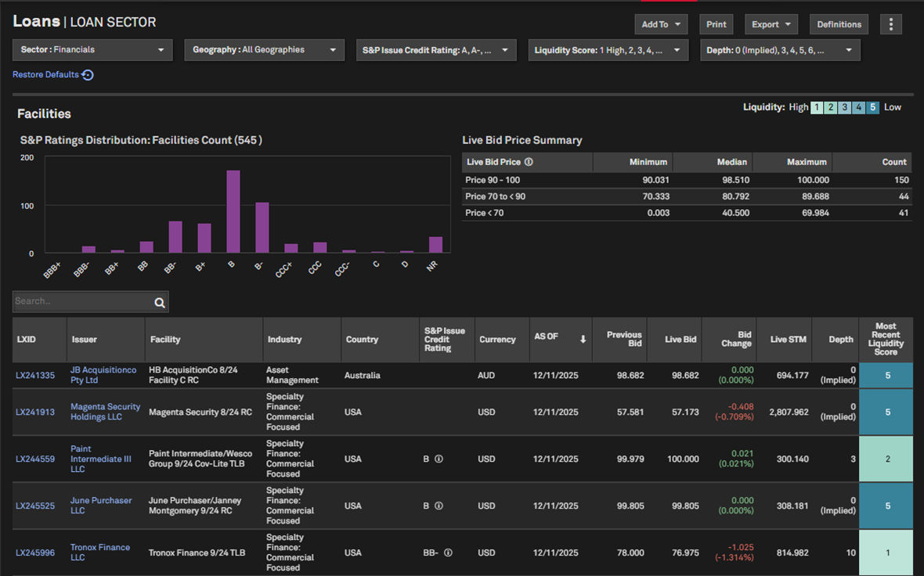Click info icon beside Tronox BB- rating

tap(448, 553)
